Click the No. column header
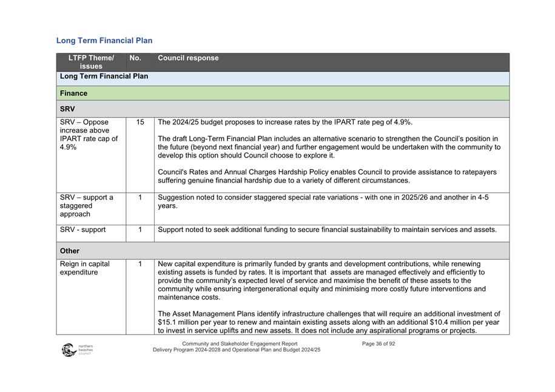The height and width of the screenshot is (392, 555). pos(135,58)
